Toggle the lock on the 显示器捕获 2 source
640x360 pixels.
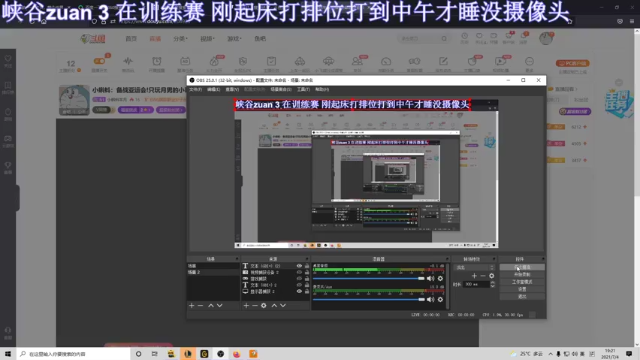pos(307,291)
